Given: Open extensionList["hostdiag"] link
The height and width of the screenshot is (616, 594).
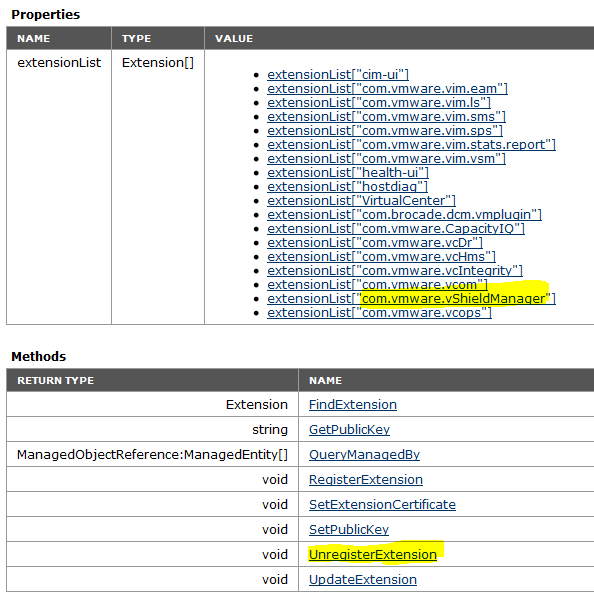Looking at the screenshot, I should tap(347, 187).
